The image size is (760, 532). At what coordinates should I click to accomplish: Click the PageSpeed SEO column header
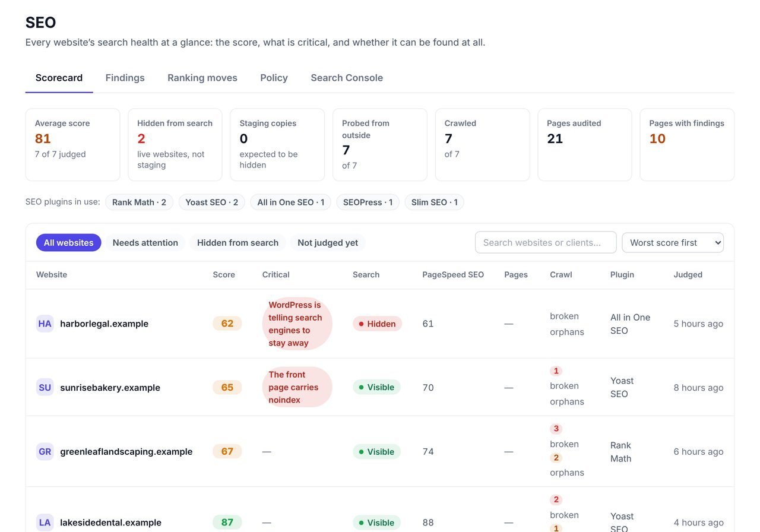(x=453, y=274)
